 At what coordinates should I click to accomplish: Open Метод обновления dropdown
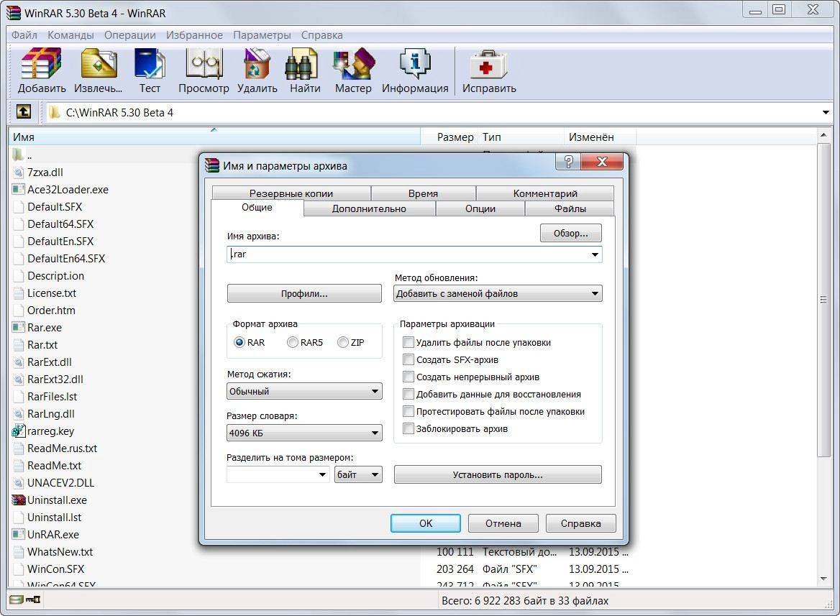point(498,293)
